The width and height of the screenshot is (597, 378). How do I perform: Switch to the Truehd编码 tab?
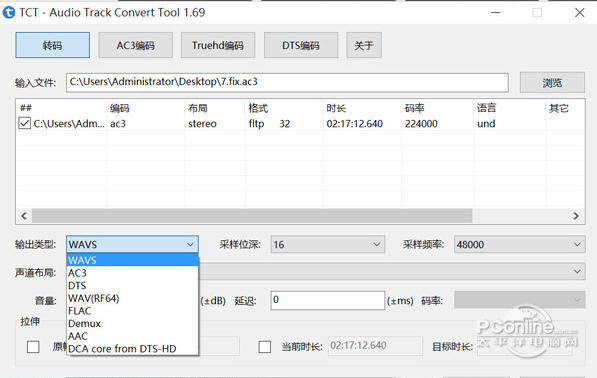[218, 45]
